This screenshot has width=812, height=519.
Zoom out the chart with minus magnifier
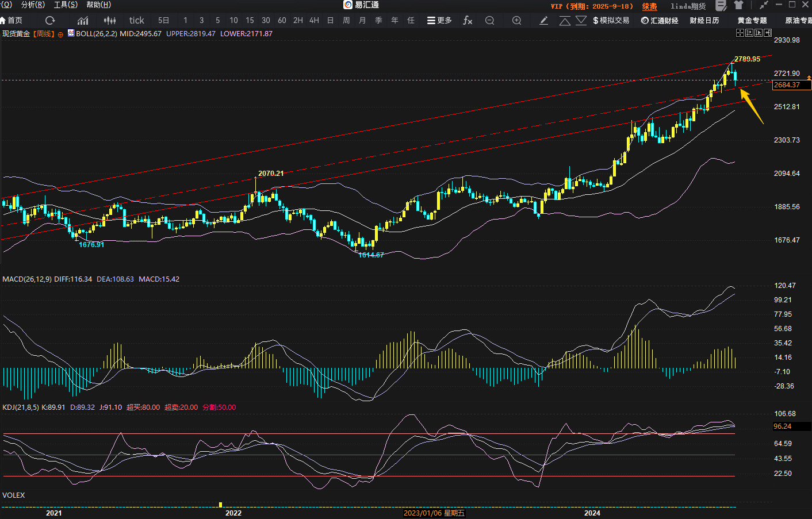[x=489, y=20]
